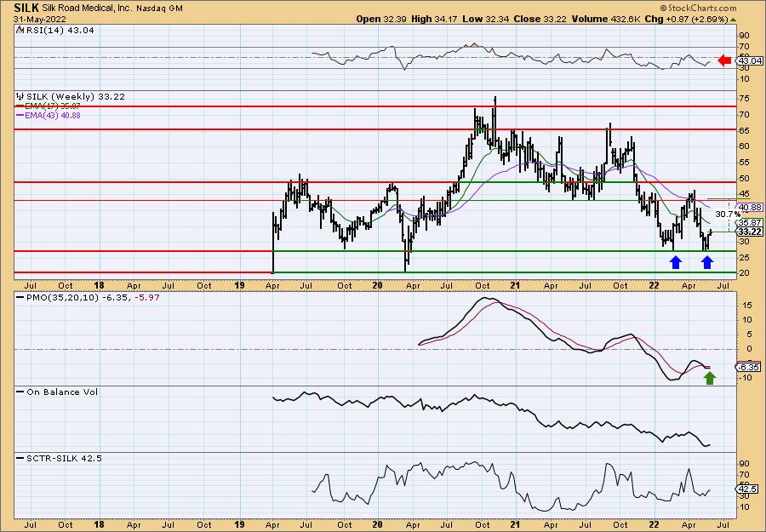This screenshot has height=532, width=766.
Task: Click the On Balance Vol panel label
Action: tap(62, 392)
